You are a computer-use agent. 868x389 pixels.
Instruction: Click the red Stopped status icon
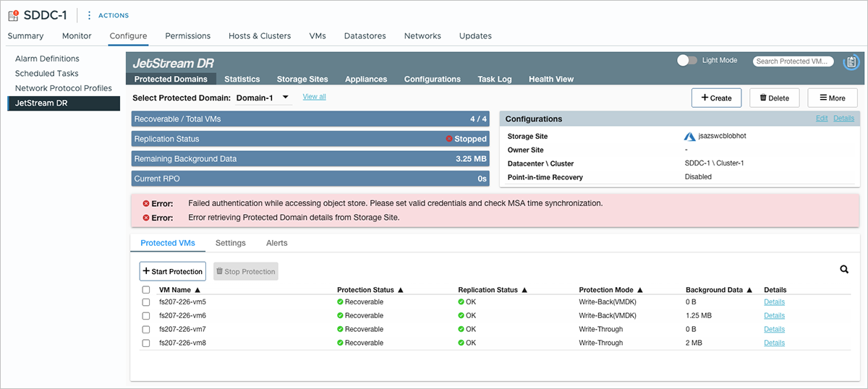coord(449,139)
